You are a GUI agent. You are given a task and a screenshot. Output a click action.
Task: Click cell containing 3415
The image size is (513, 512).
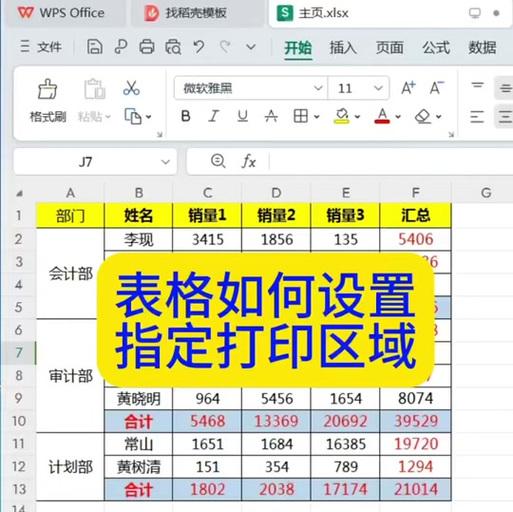pyautogui.click(x=207, y=239)
